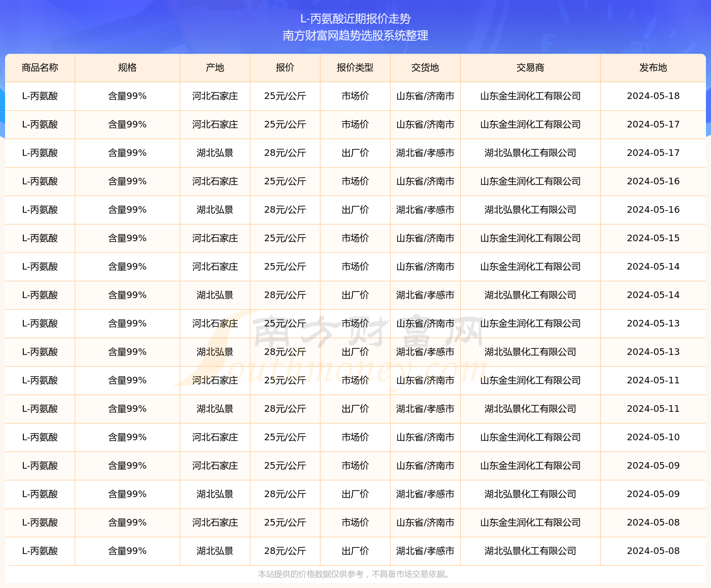The width and height of the screenshot is (711, 588).
Task: Click "2024-05-17" date in the 湖北弘景化工 row
Action: coord(653,153)
